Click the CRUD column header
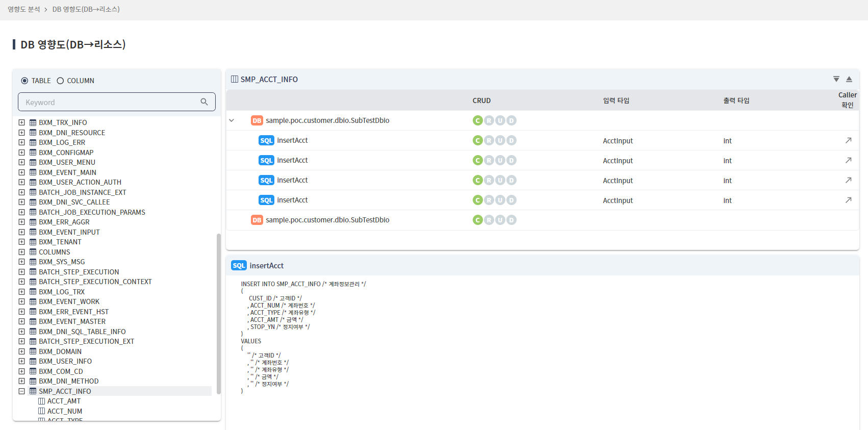 tap(481, 100)
